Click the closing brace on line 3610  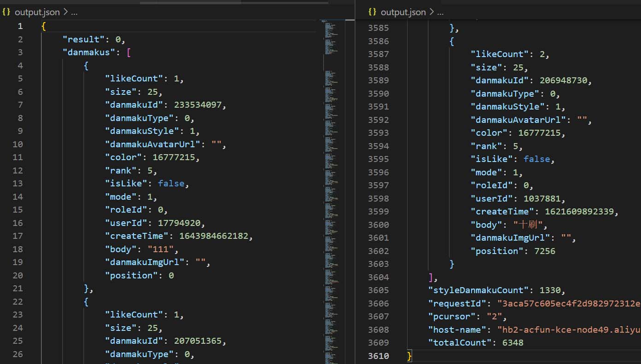[409, 356]
